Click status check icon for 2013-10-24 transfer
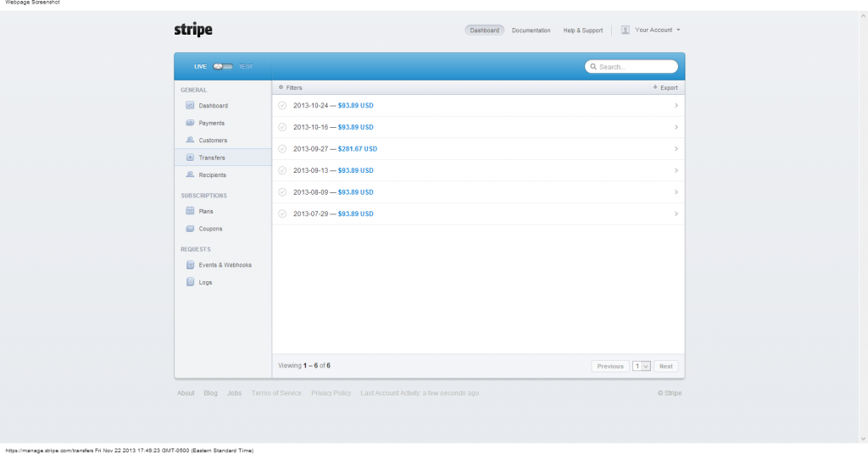The width and height of the screenshot is (868, 454). coord(282,105)
